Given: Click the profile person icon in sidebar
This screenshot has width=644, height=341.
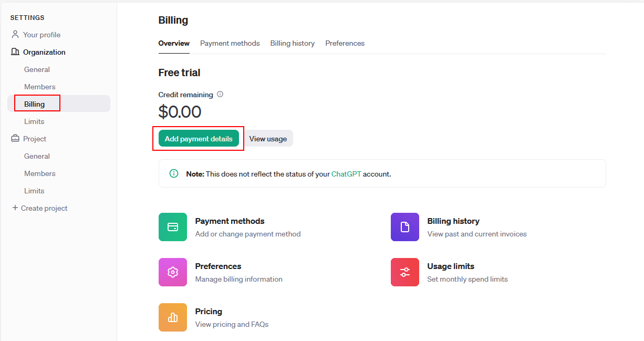Looking at the screenshot, I should pyautogui.click(x=15, y=35).
